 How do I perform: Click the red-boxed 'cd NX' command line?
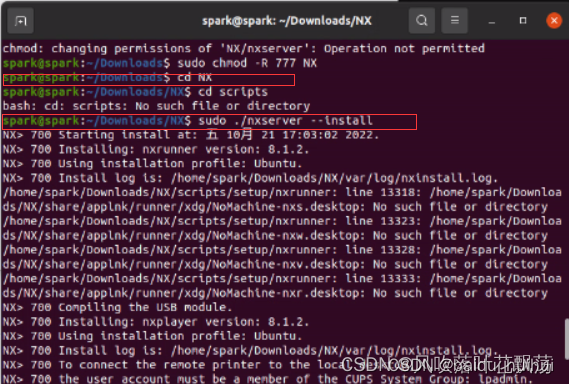149,79
